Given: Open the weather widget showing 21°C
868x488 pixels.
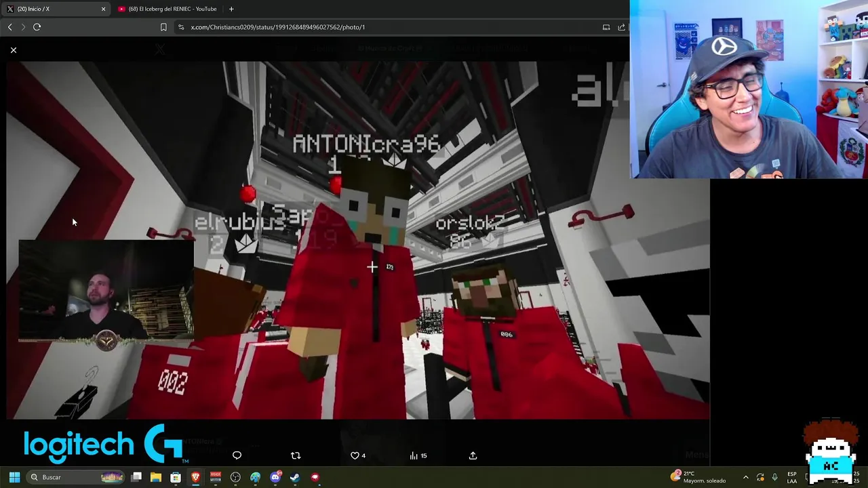Looking at the screenshot, I should point(698,477).
